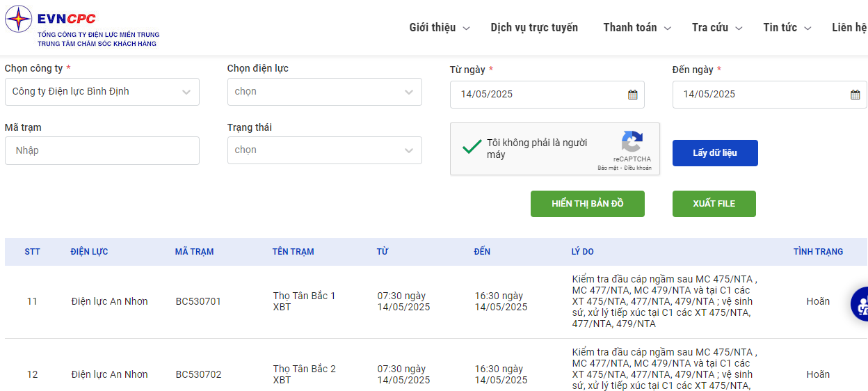Click the EVNCPC logo icon

[19, 19]
